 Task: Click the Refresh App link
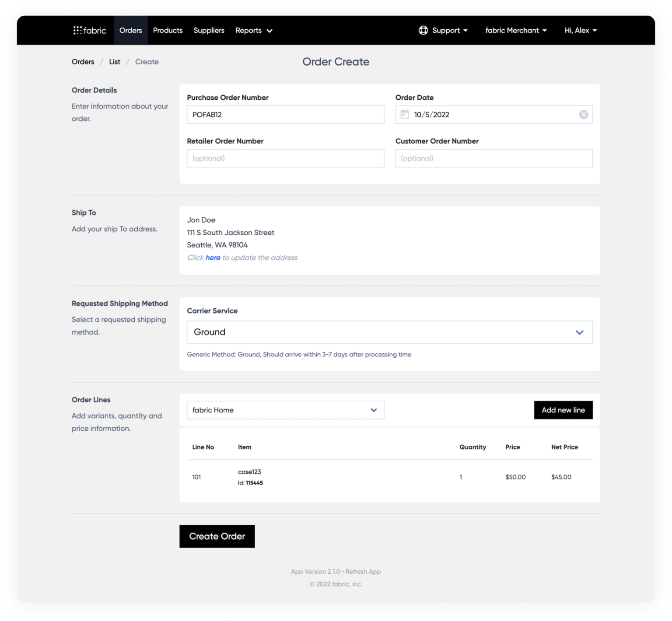[363, 571]
